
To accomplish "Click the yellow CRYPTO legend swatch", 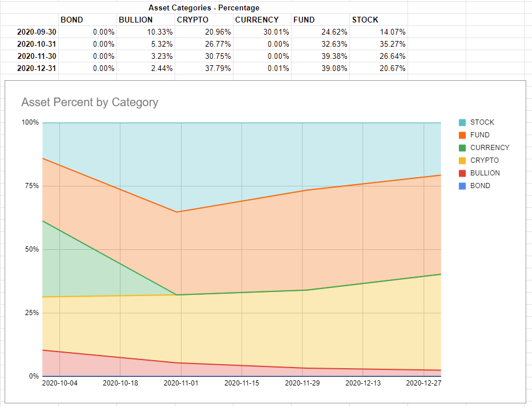I will (x=462, y=160).
